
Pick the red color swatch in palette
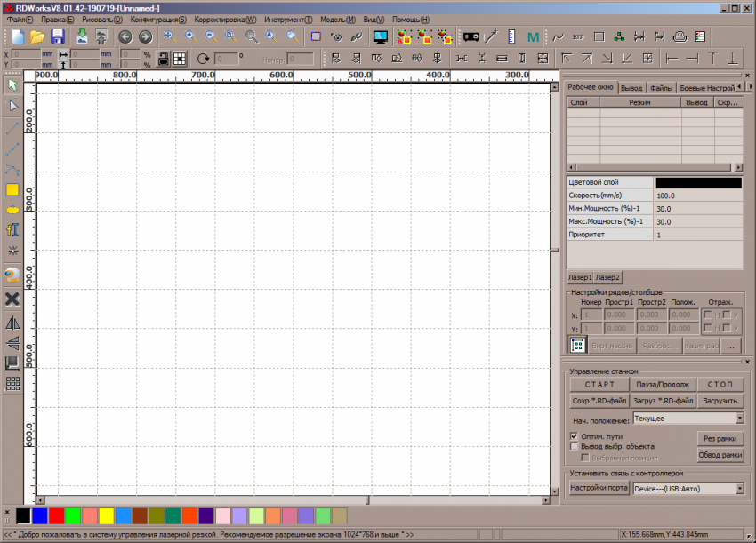[56, 516]
